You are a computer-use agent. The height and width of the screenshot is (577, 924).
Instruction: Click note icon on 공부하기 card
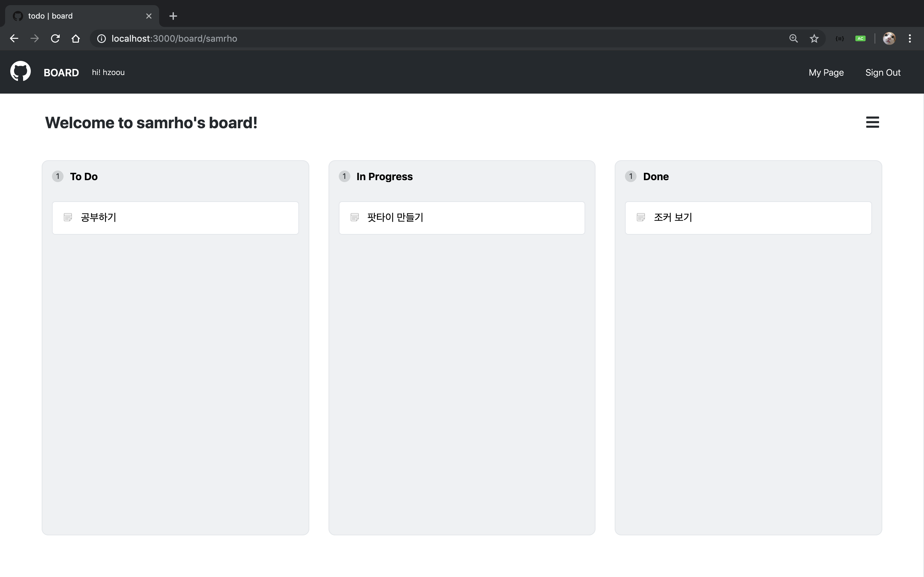click(x=68, y=217)
